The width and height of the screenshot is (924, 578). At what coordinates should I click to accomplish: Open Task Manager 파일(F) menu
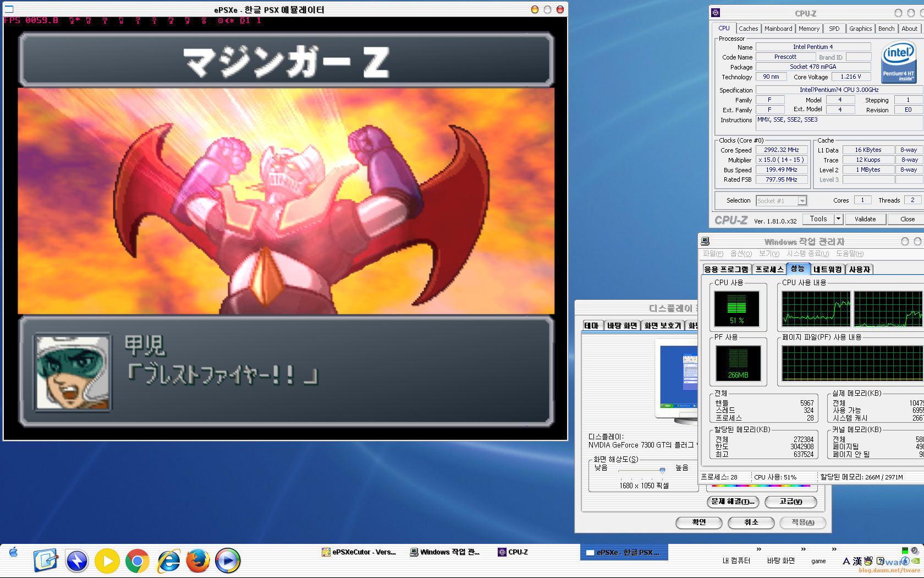pyautogui.click(x=713, y=254)
